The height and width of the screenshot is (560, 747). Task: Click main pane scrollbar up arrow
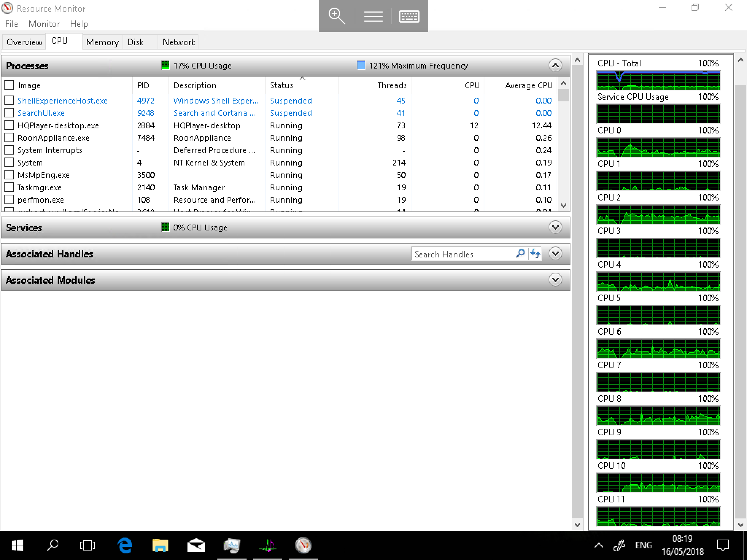click(x=577, y=60)
